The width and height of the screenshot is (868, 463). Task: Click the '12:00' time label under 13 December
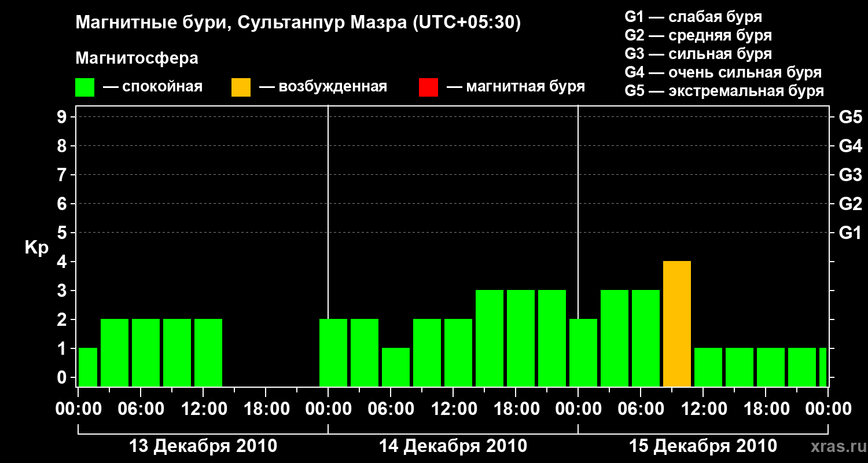pos(203,409)
